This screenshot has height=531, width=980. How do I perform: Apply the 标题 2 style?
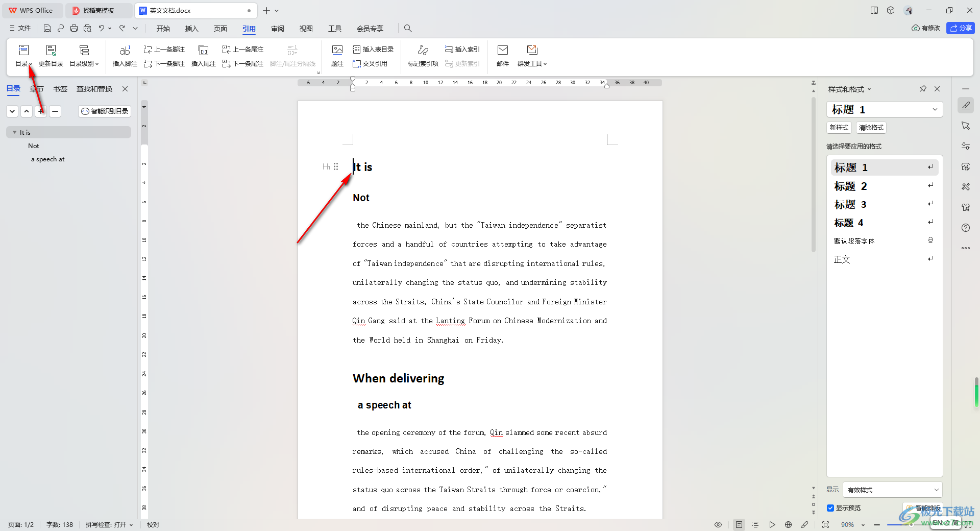[885, 186]
